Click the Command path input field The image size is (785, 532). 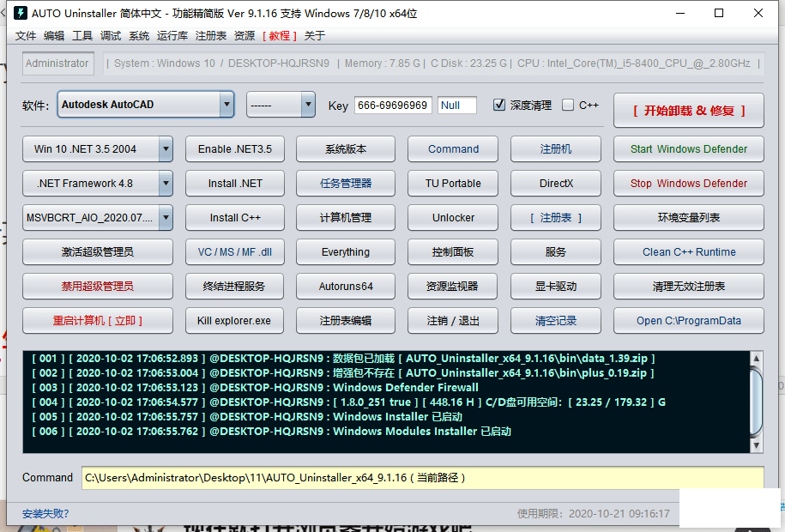coord(422,478)
